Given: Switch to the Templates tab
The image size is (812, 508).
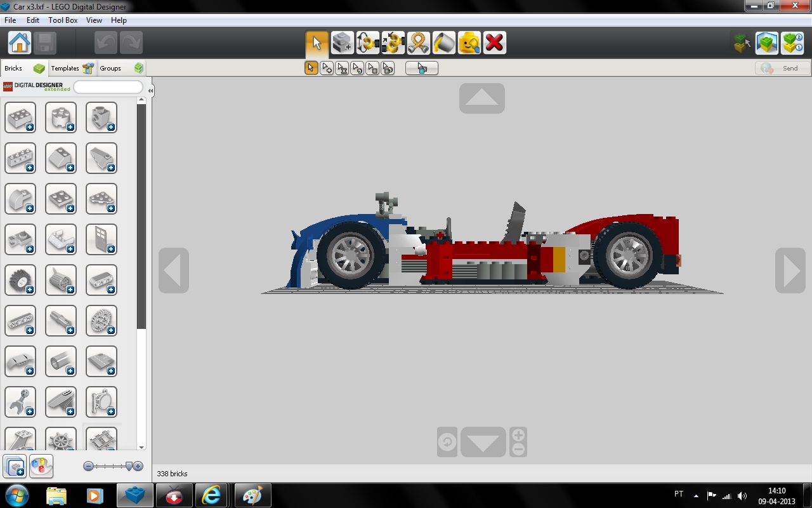Looking at the screenshot, I should tap(72, 68).
